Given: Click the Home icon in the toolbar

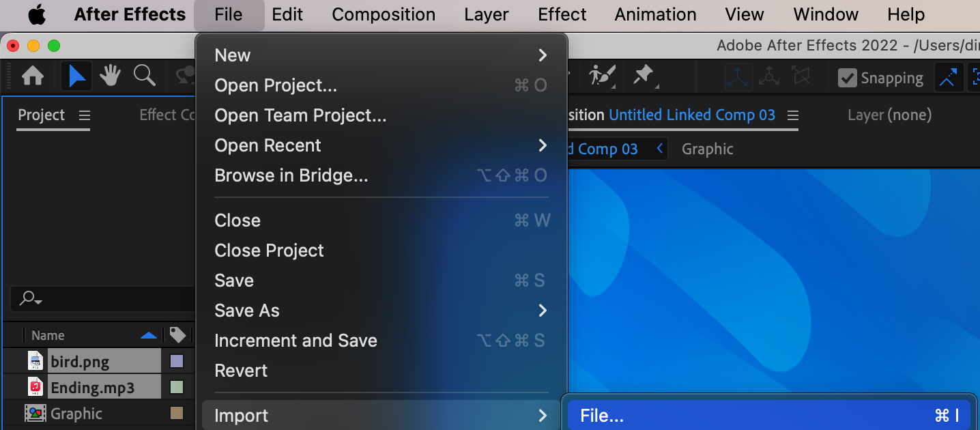Looking at the screenshot, I should (x=32, y=76).
